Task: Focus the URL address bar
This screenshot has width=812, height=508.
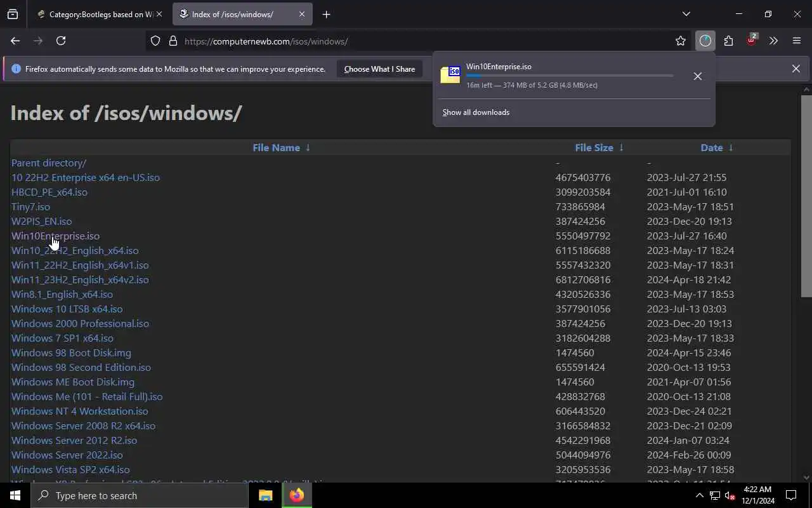Action: click(419, 41)
